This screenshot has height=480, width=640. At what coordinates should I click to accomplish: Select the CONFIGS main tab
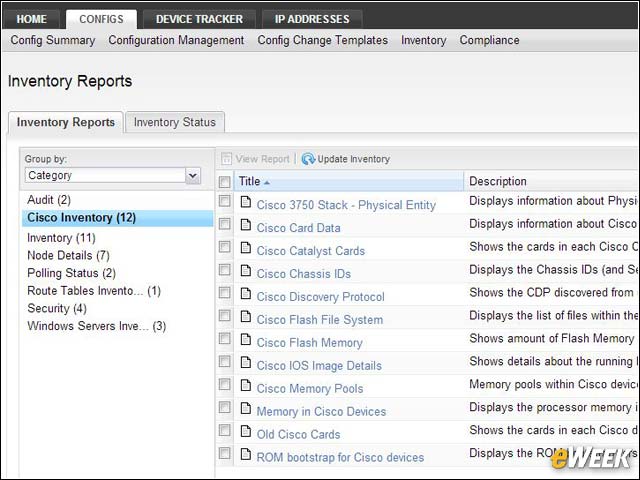click(101, 19)
